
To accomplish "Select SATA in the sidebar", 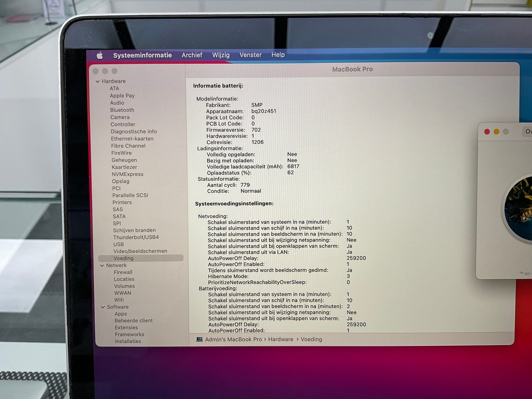I will [119, 216].
